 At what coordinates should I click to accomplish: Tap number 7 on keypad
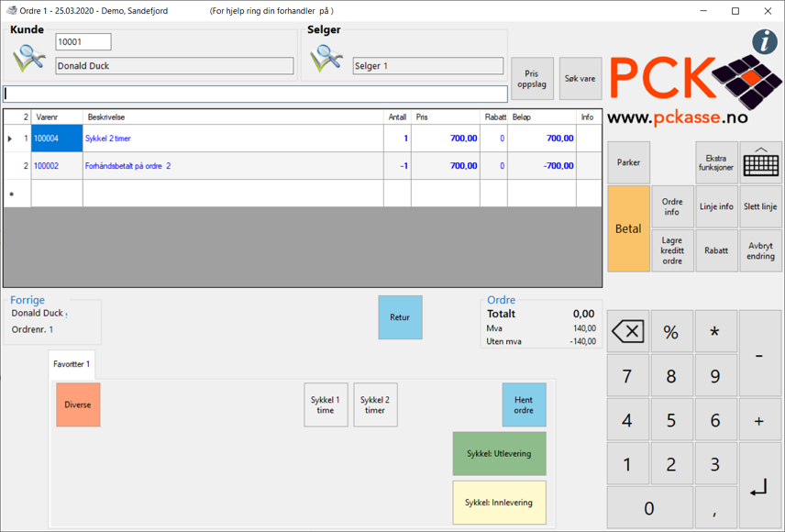tap(628, 376)
